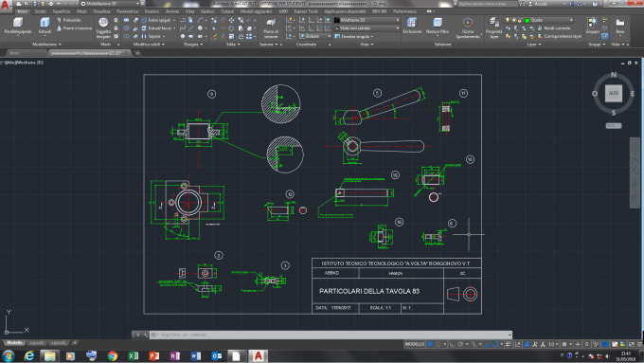Select the Nessun filtro selection filter
This screenshot has height=363, width=644.
click(438, 26)
